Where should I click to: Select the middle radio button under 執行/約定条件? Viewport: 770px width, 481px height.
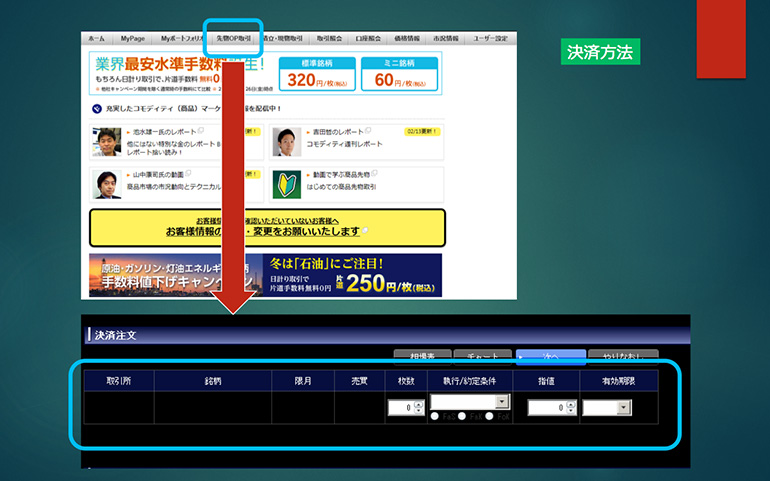[462, 416]
